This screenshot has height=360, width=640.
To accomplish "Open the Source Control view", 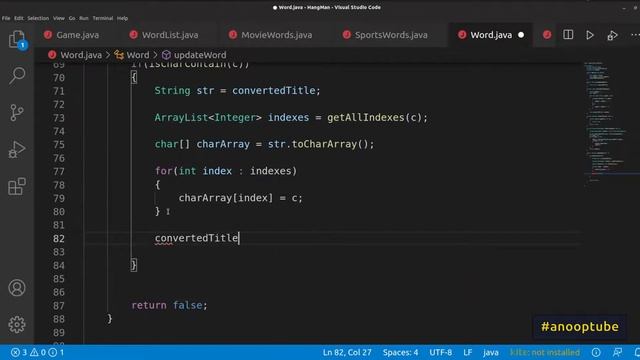I will [x=17, y=112].
